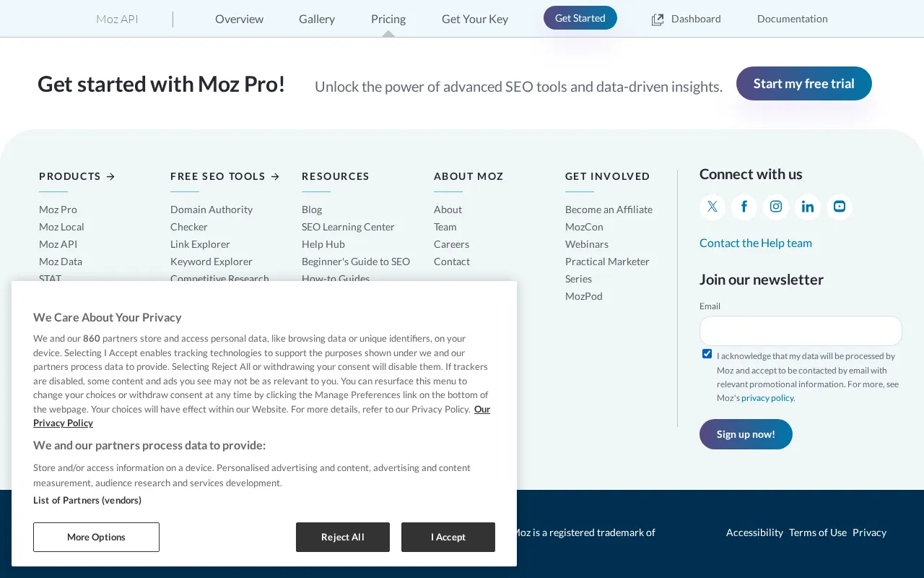Open the Documentation link in header
This screenshot has height=578, width=924.
click(793, 19)
